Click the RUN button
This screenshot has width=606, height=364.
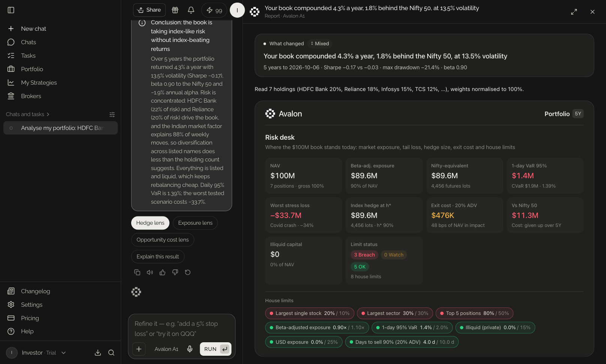(x=215, y=349)
